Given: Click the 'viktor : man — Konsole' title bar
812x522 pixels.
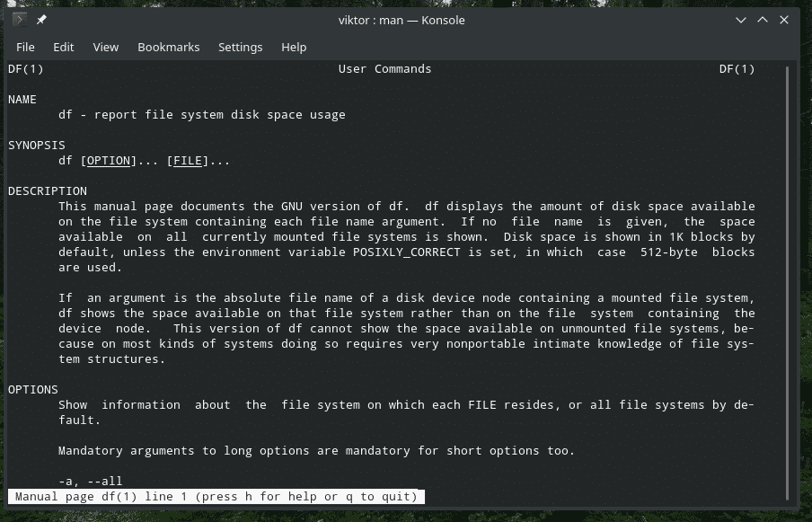Looking at the screenshot, I should coord(405,19).
